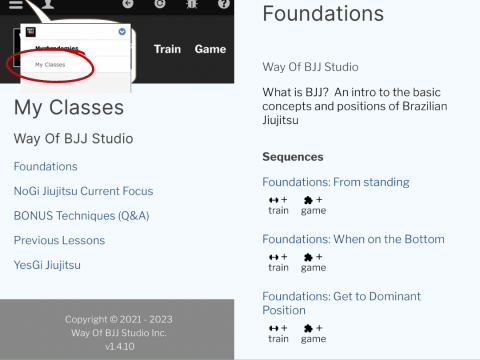Open YesGi Jiujitsu class
Viewport: 480px width, 360px height.
[x=47, y=265]
